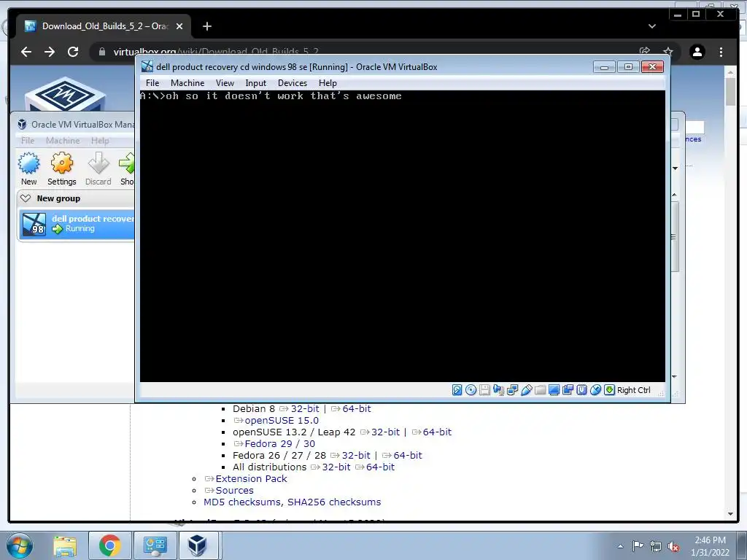This screenshot has height=560, width=747.
Task: Collapse the New group expander in Manager
Action: tap(26, 198)
